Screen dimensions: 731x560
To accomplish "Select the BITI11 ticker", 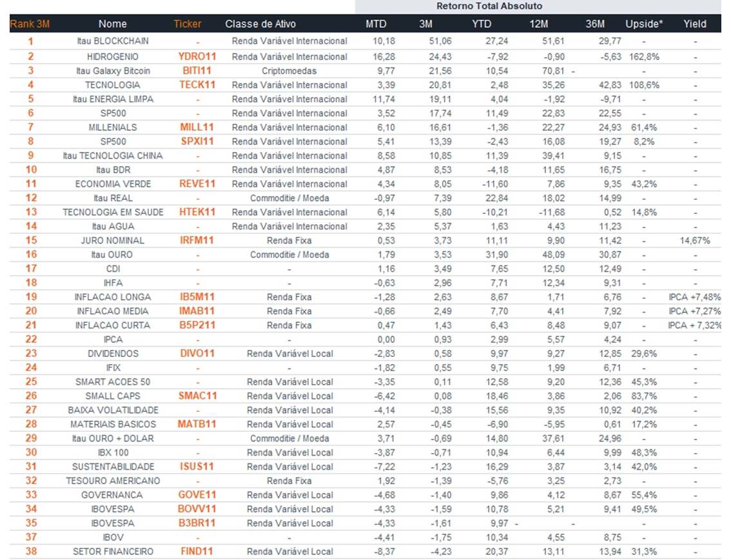I will (197, 71).
